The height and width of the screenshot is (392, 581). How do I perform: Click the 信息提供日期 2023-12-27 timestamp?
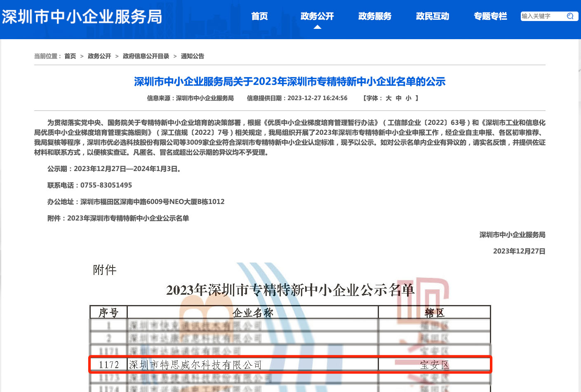[297, 98]
